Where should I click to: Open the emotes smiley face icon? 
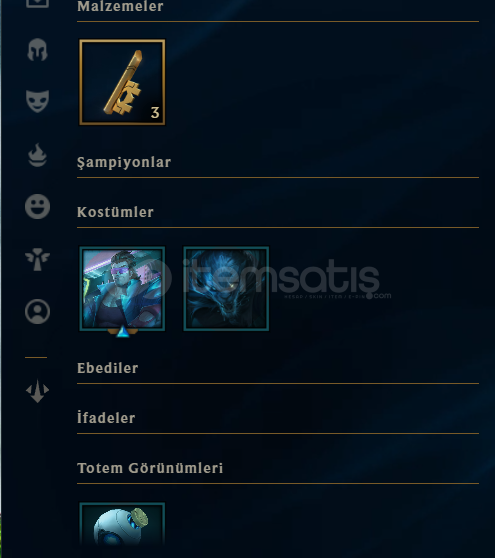[37, 206]
